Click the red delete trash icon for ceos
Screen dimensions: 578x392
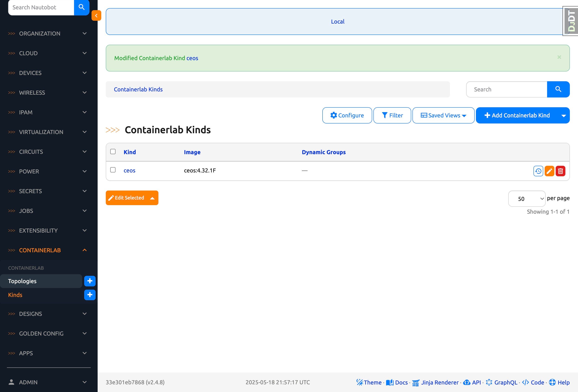[x=560, y=171]
